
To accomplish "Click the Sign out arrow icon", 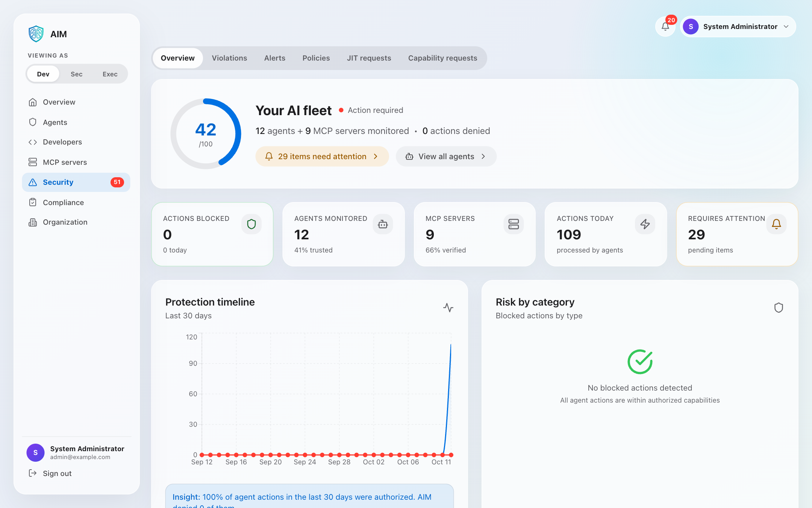I will click(33, 473).
